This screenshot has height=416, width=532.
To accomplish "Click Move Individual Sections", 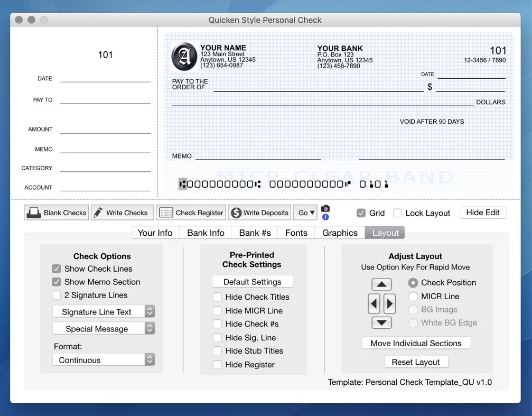I will pyautogui.click(x=416, y=343).
